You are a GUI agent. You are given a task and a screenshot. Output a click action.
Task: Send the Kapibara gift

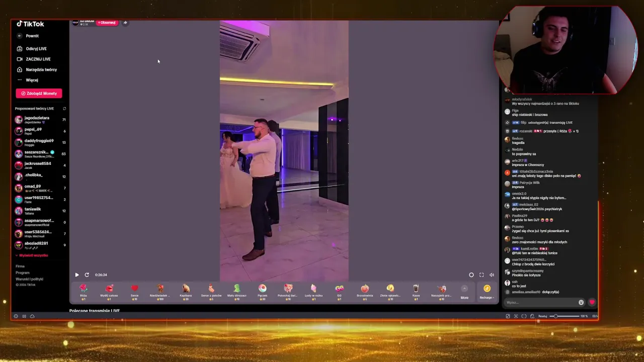(x=186, y=292)
